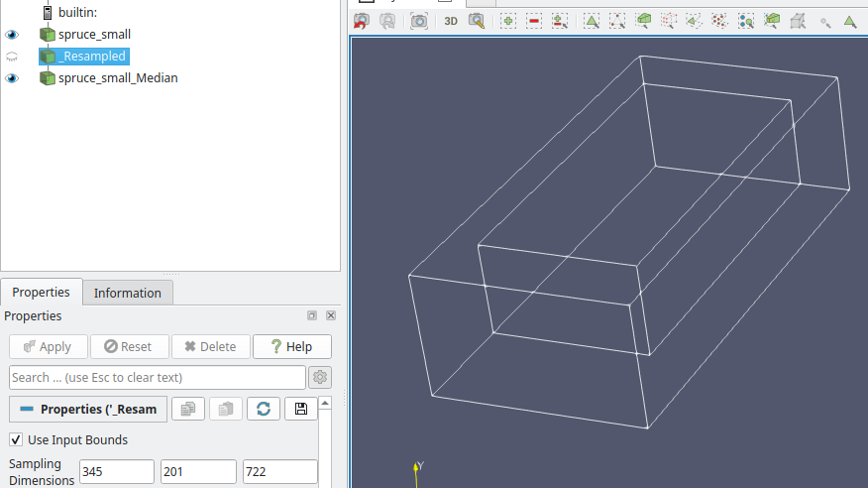Show _Resampled via its eye icon
The height and width of the screenshot is (488, 868).
[13, 57]
